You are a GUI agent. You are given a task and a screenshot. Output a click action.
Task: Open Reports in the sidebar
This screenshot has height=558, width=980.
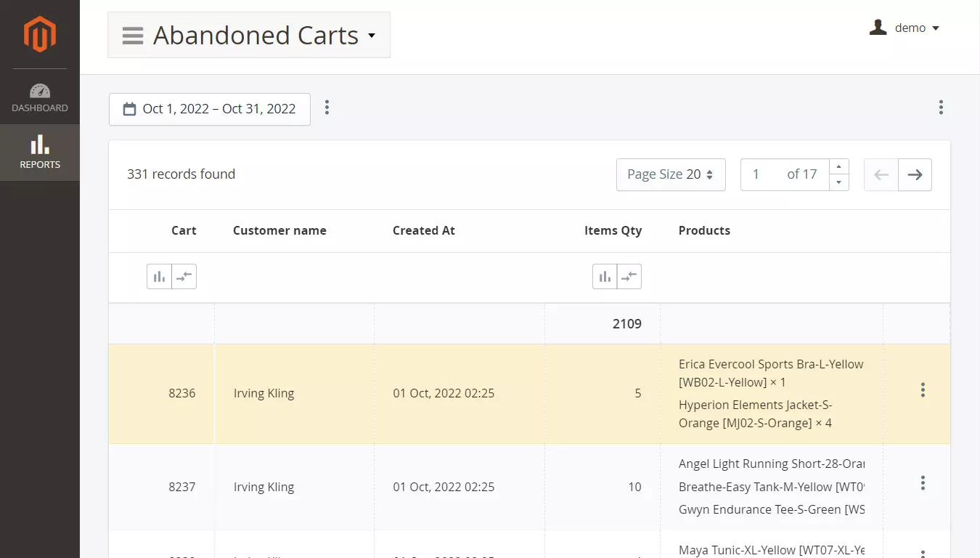40,153
